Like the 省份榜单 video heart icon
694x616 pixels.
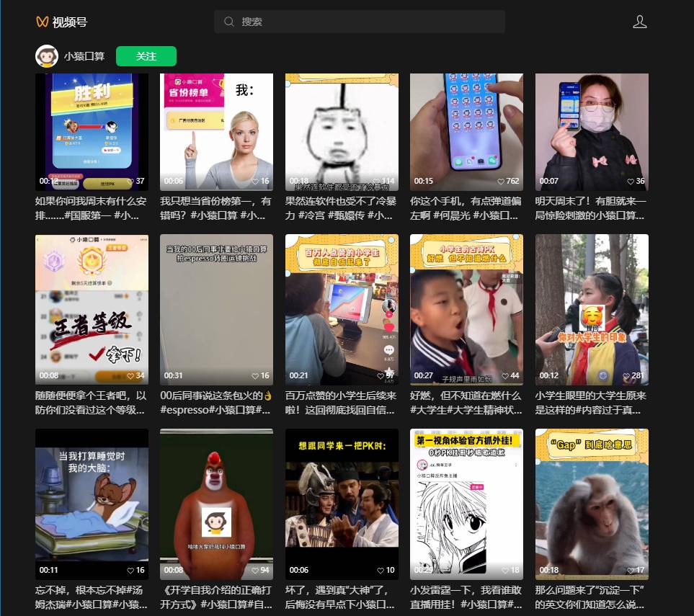(x=255, y=181)
